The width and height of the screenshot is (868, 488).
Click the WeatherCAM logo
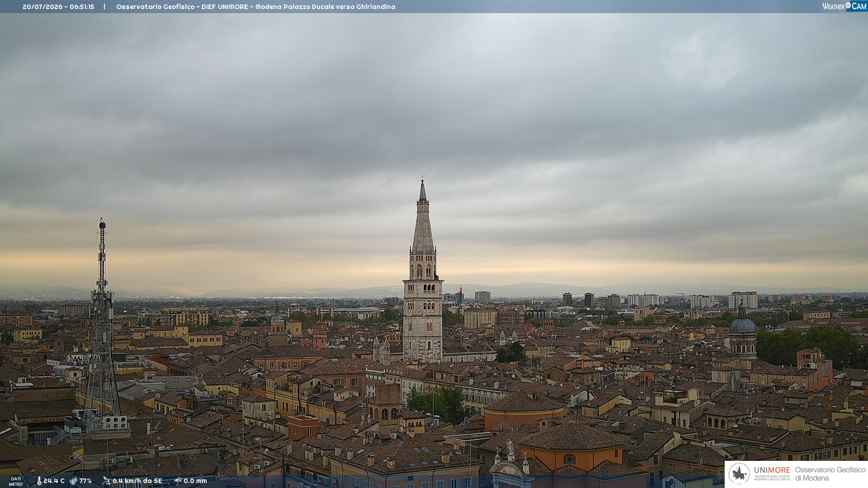point(844,6)
